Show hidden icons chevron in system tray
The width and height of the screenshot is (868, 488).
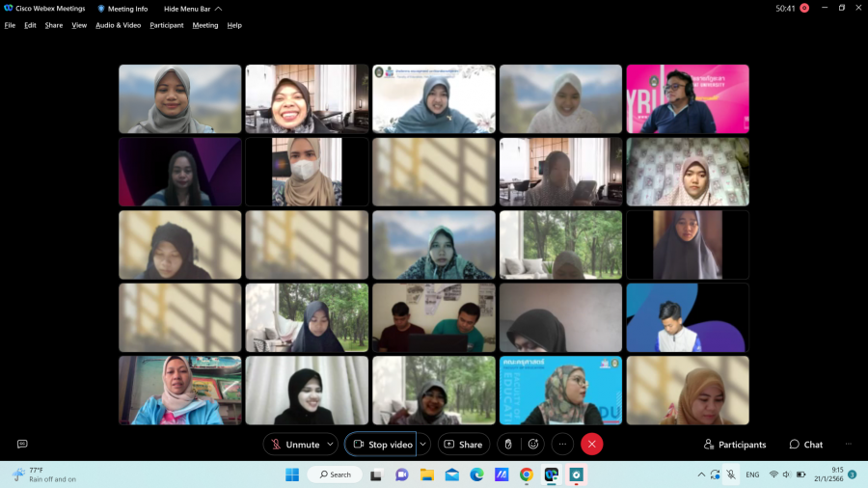pyautogui.click(x=701, y=474)
